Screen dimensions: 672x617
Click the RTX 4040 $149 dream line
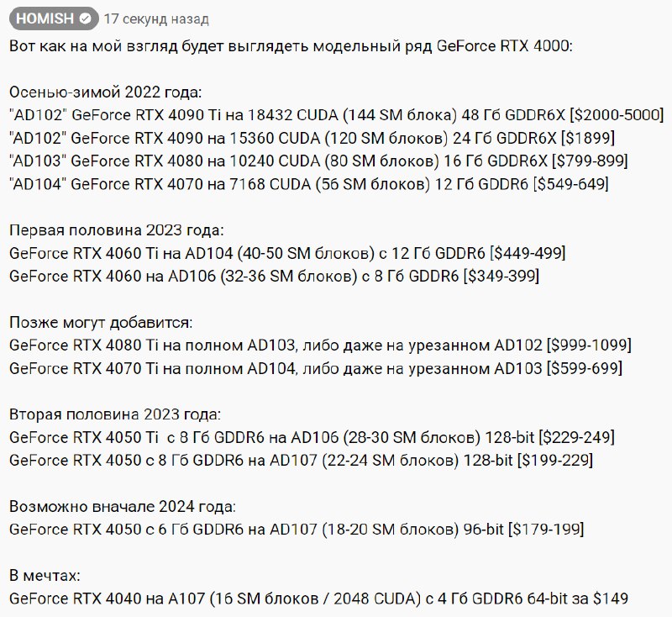pos(319,599)
